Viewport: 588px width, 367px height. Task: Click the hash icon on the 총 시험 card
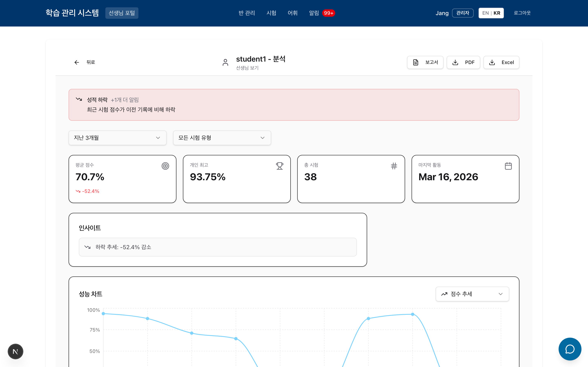pyautogui.click(x=394, y=166)
